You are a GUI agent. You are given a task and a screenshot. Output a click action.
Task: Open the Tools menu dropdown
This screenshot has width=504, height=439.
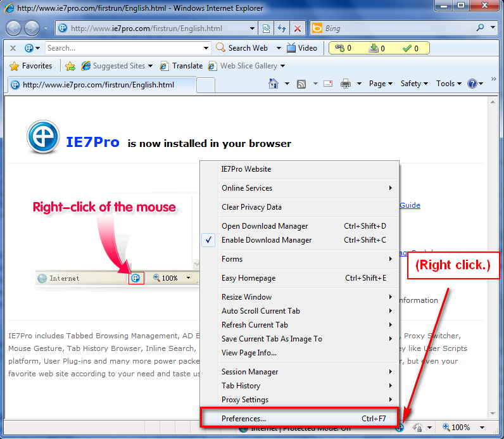click(x=449, y=84)
